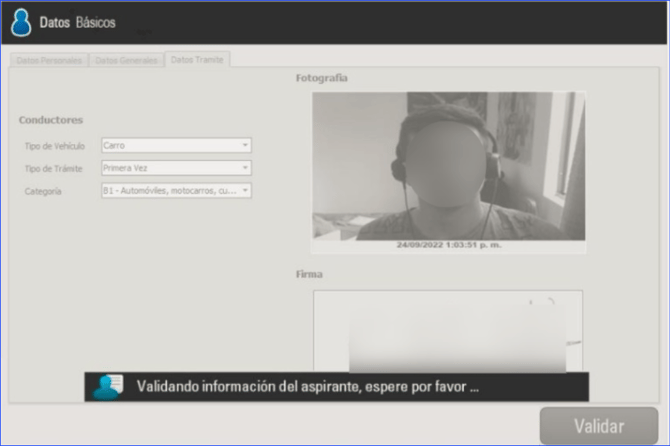This screenshot has width=670, height=446.
Task: Switch to the Datos Personales tab
Action: point(50,60)
